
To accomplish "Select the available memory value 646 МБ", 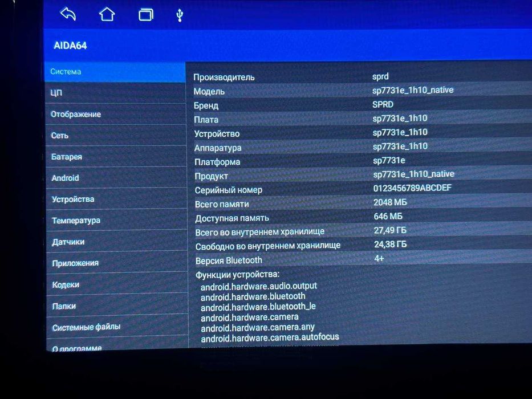I will pyautogui.click(x=388, y=217).
